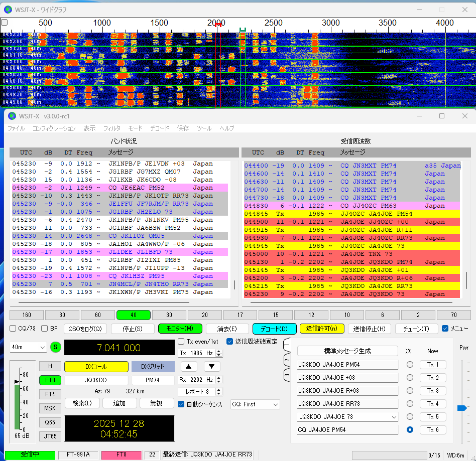The width and height of the screenshot is (476, 461).
Task: Select the Q65 mode button
Action: 50,422
